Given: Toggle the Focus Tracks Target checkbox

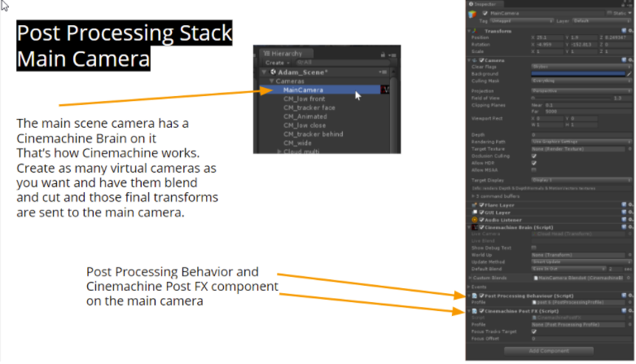Looking at the screenshot, I should pos(533,330).
